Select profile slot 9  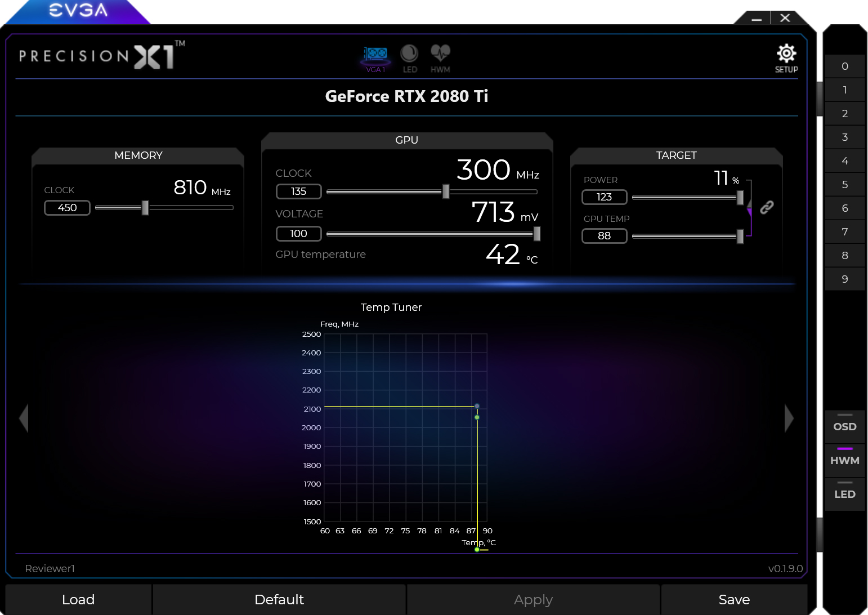pyautogui.click(x=844, y=279)
